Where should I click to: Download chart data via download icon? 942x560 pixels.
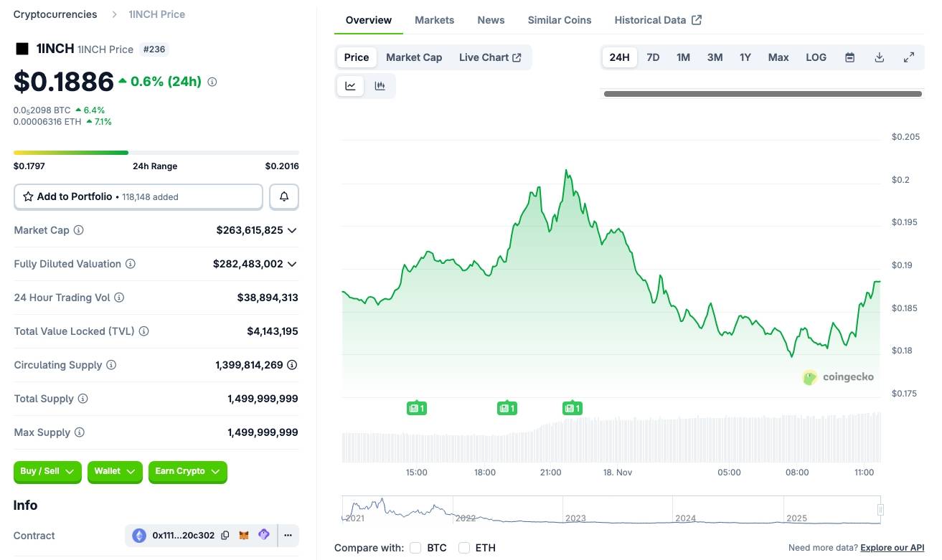coord(879,57)
